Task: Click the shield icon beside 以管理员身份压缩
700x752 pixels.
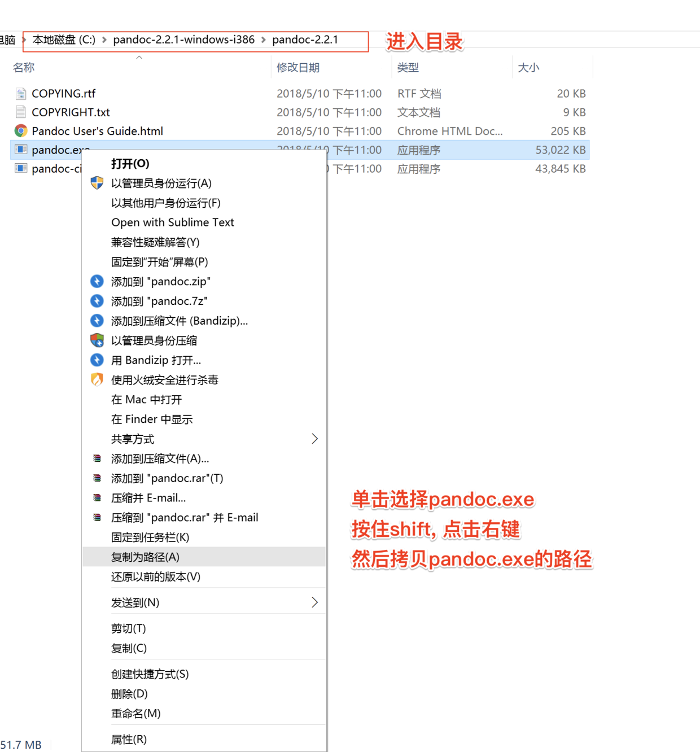Action: pyautogui.click(x=97, y=340)
